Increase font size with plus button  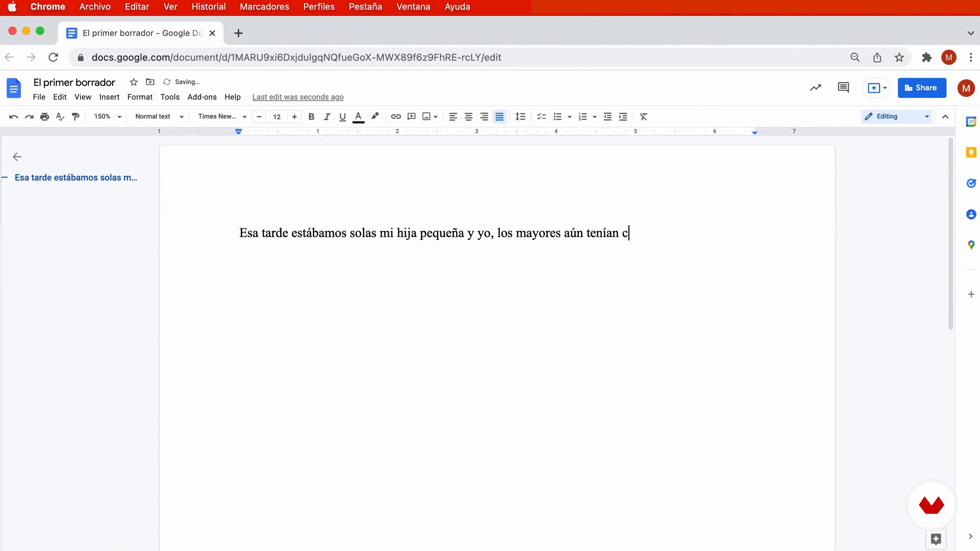click(x=294, y=117)
